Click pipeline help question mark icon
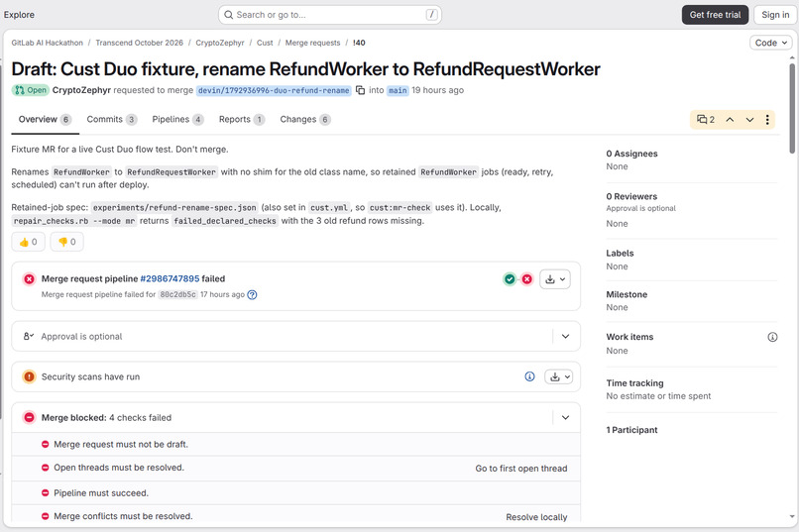The image size is (799, 532). click(x=252, y=295)
